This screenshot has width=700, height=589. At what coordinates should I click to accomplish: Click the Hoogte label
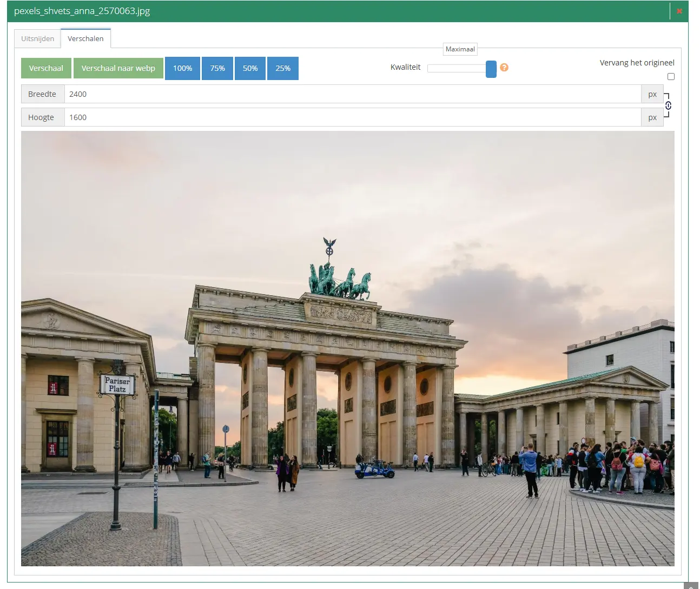click(43, 117)
